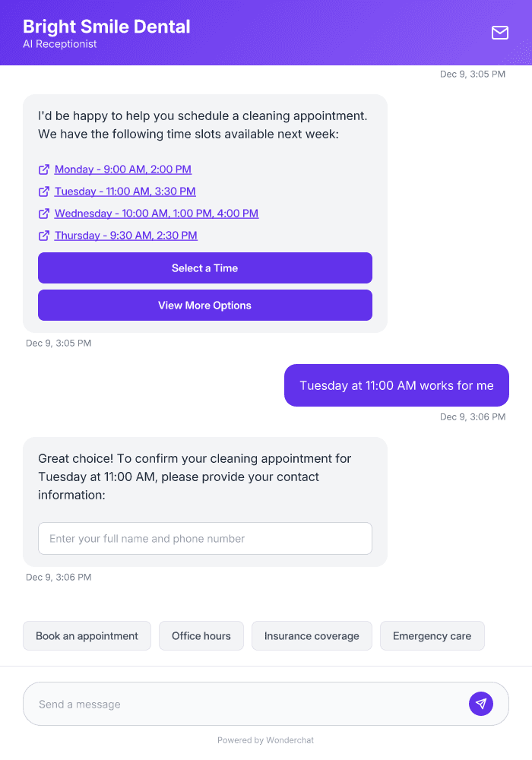Viewport: 532px width, 760px height.
Task: Click the name and phone number field
Action: coord(204,538)
